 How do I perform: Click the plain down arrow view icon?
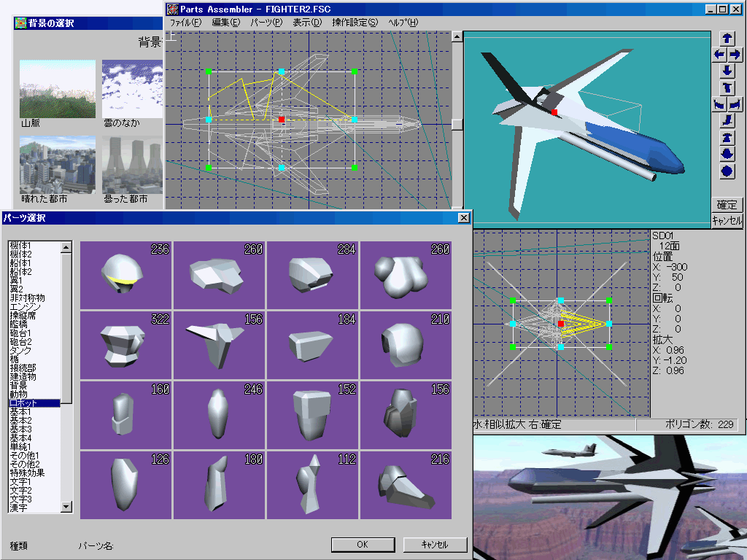(x=727, y=71)
